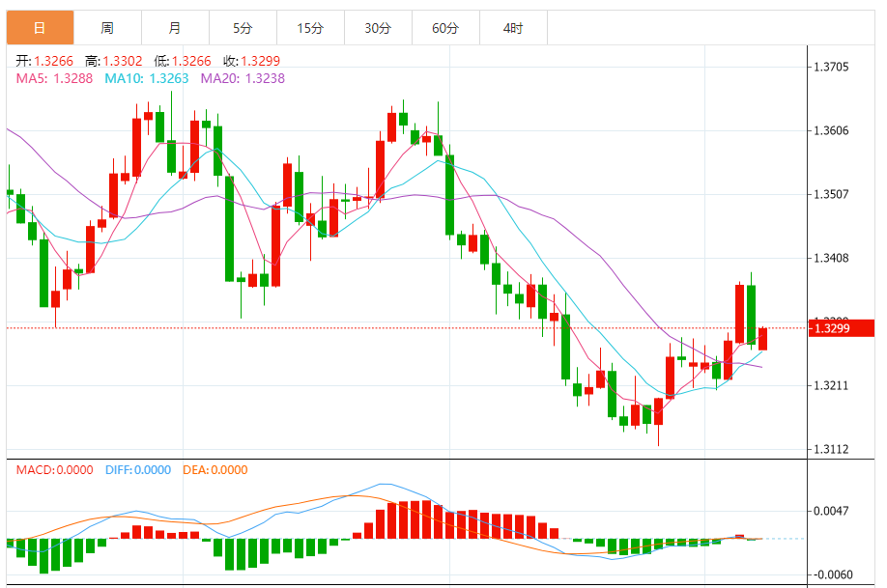Click the DEA:0.0000 indicator label
Screen dimensions: 887x588
coord(215,470)
